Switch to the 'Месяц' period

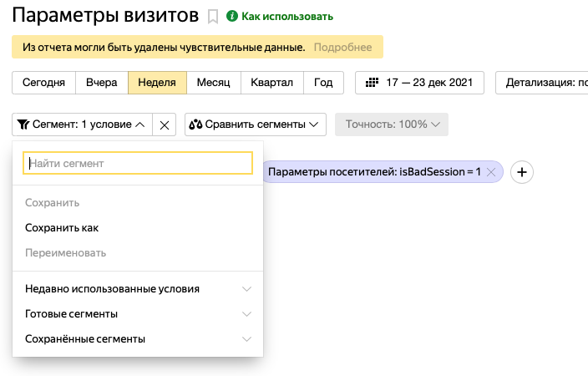214,83
